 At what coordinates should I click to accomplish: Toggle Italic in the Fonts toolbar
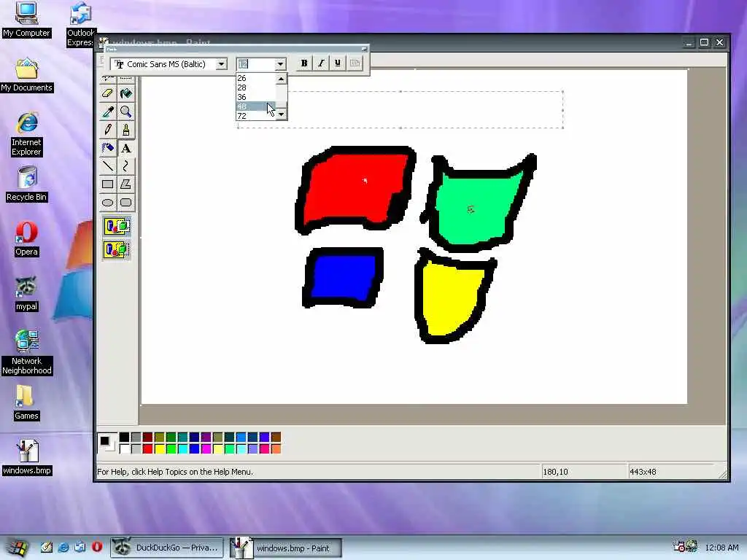pyautogui.click(x=321, y=63)
